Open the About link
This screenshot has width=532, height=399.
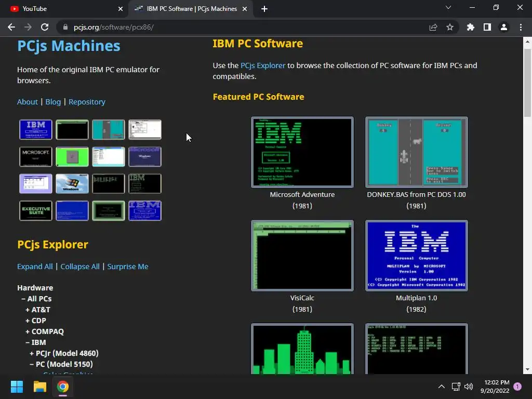28,102
